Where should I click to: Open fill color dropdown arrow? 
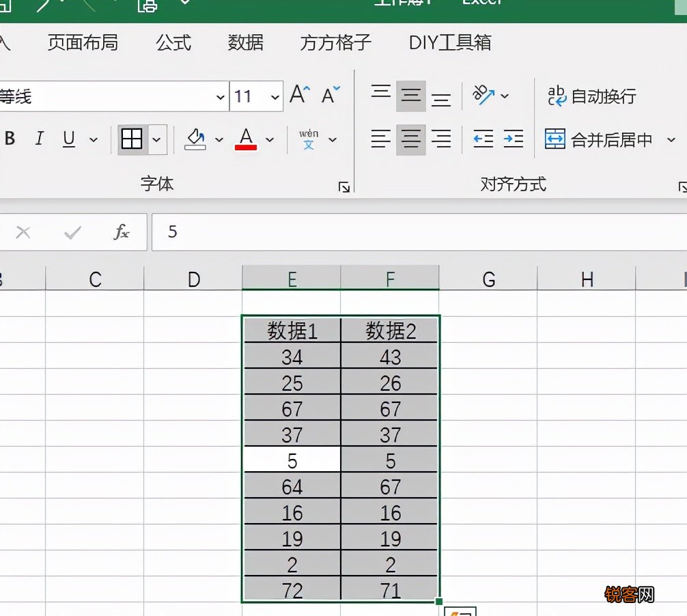[219, 140]
